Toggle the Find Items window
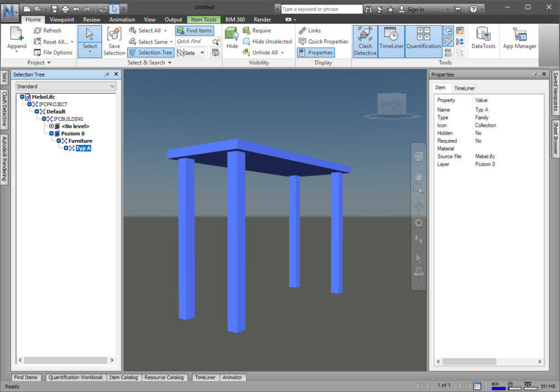The width and height of the screenshot is (560, 392). (194, 31)
